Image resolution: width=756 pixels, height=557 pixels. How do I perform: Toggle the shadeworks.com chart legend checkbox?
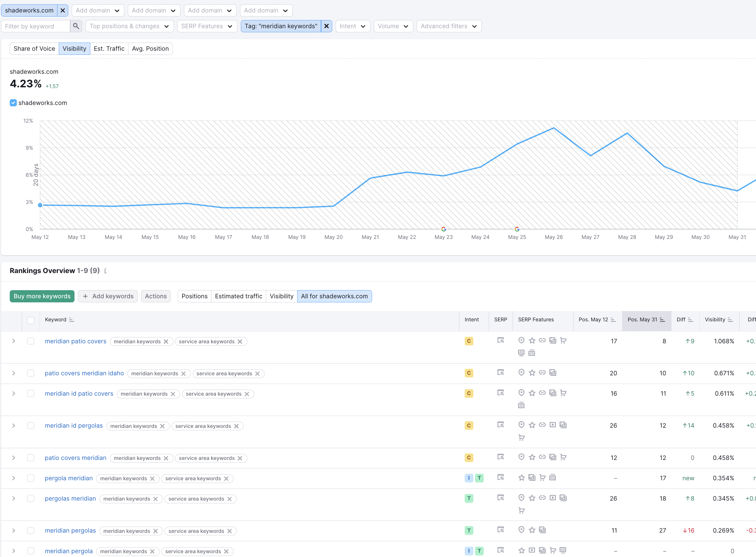13,103
